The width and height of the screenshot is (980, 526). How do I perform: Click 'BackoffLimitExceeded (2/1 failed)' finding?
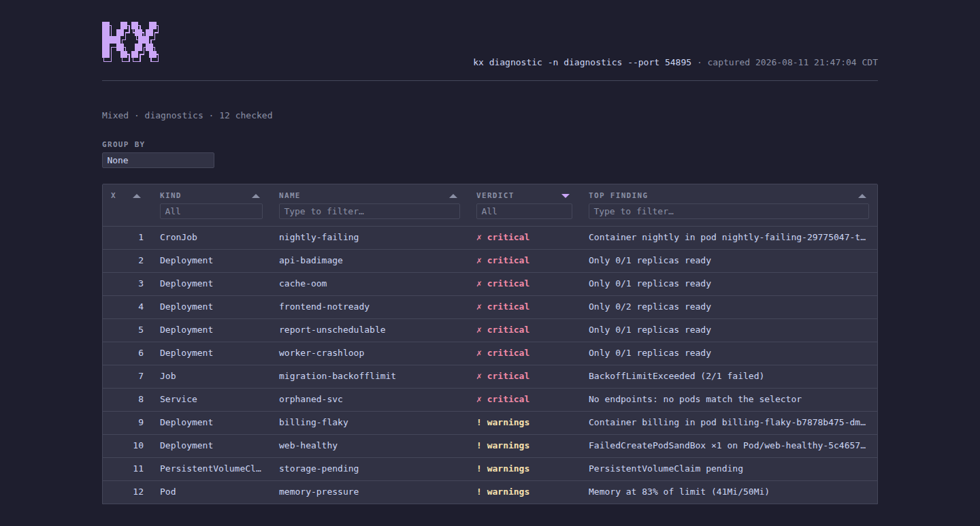[676, 376]
